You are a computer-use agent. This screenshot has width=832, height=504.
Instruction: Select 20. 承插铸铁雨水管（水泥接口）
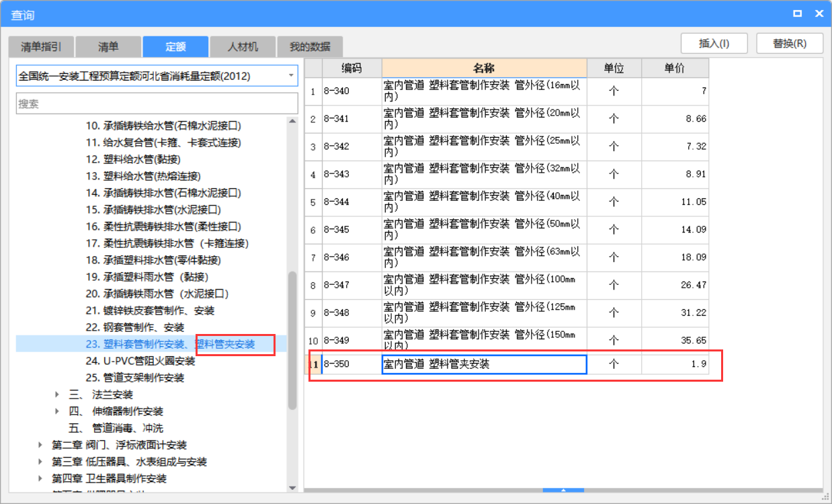pos(157,294)
